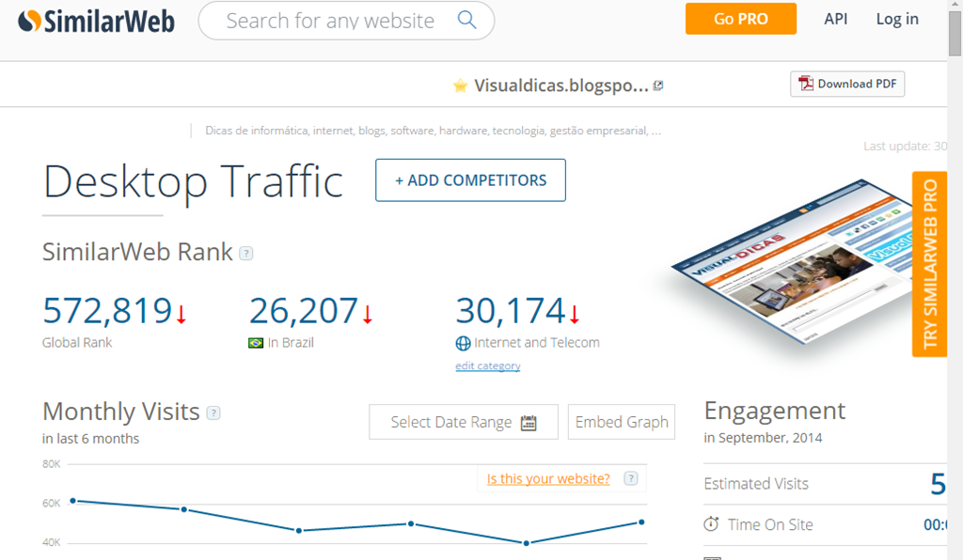This screenshot has height=560, width=963.
Task: Click the Brazil rank value 26,207
Action: click(304, 310)
